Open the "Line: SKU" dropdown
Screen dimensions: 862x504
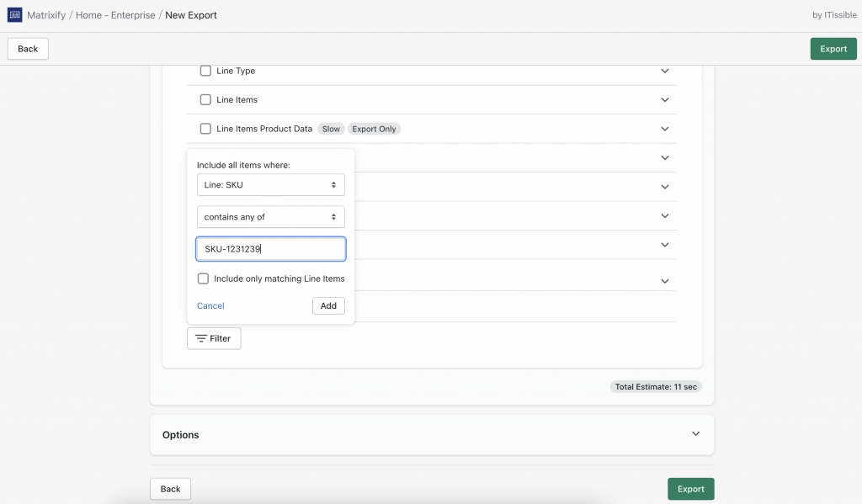tap(270, 184)
